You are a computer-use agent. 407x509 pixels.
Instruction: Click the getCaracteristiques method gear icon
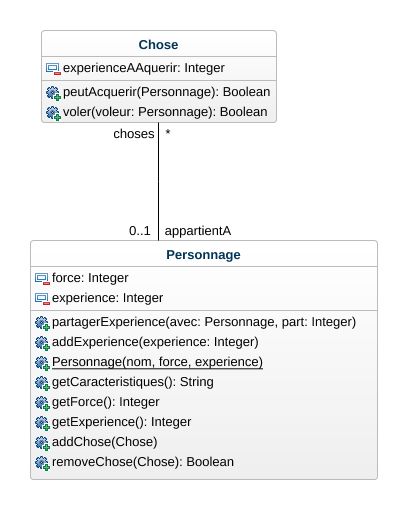click(42, 383)
